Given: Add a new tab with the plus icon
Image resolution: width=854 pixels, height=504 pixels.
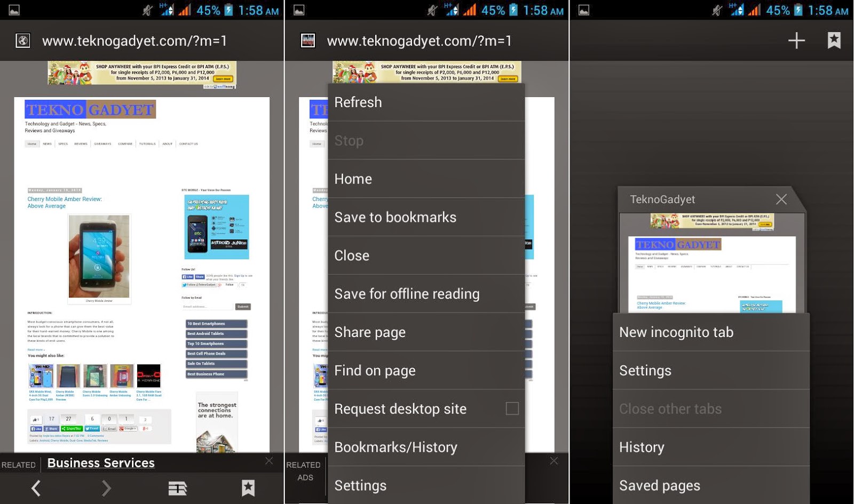Looking at the screenshot, I should coord(796,41).
